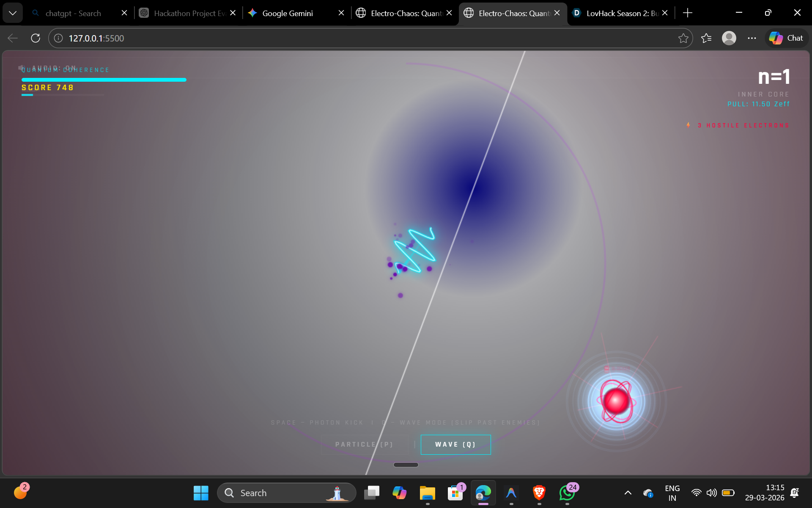
Task: Switch to Wave (Q) mode
Action: pyautogui.click(x=455, y=444)
